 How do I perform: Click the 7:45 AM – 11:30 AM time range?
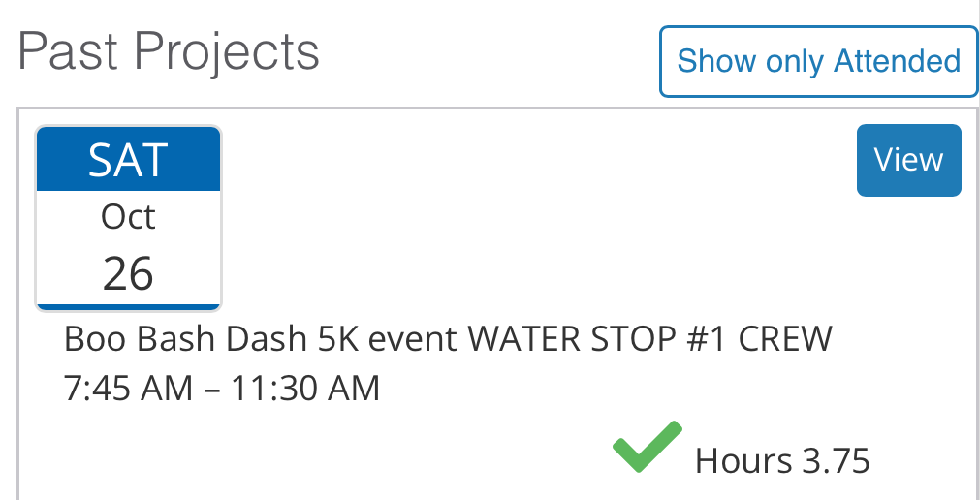click(x=221, y=388)
